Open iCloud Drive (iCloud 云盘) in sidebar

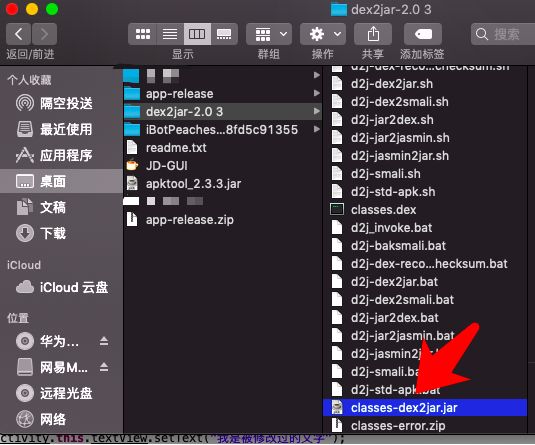click(x=61, y=287)
